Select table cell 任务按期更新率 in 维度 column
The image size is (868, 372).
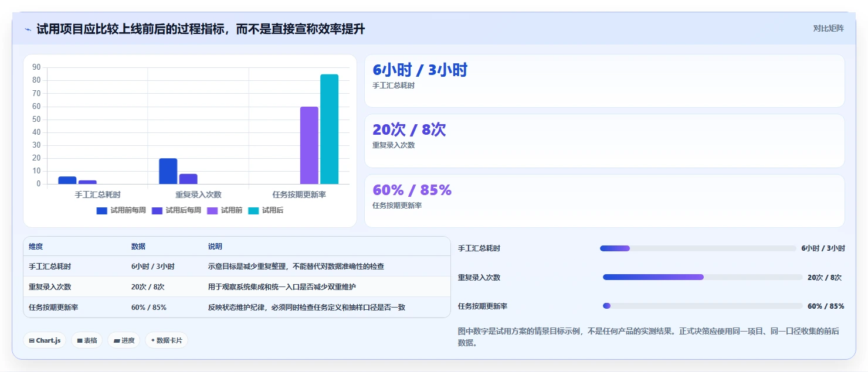pos(53,308)
